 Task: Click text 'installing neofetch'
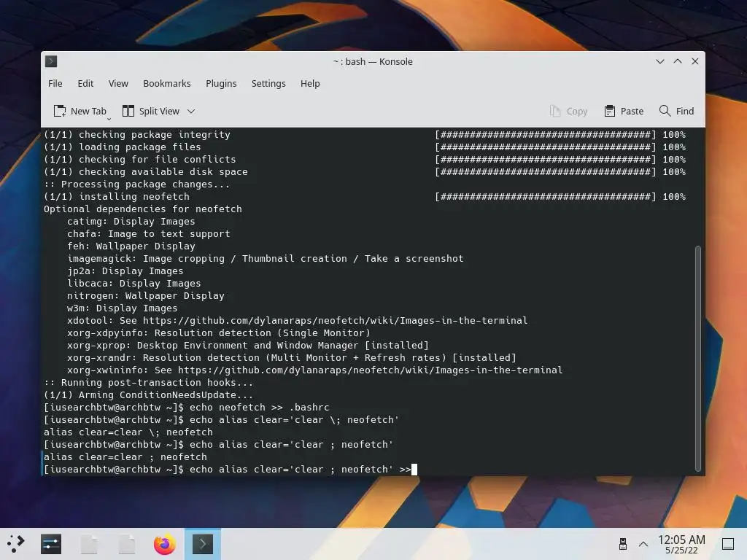click(x=134, y=197)
